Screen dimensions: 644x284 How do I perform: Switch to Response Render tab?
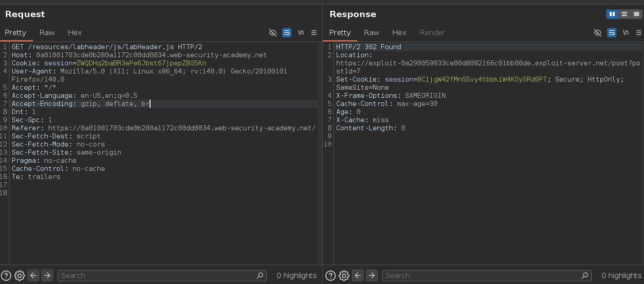pos(432,32)
